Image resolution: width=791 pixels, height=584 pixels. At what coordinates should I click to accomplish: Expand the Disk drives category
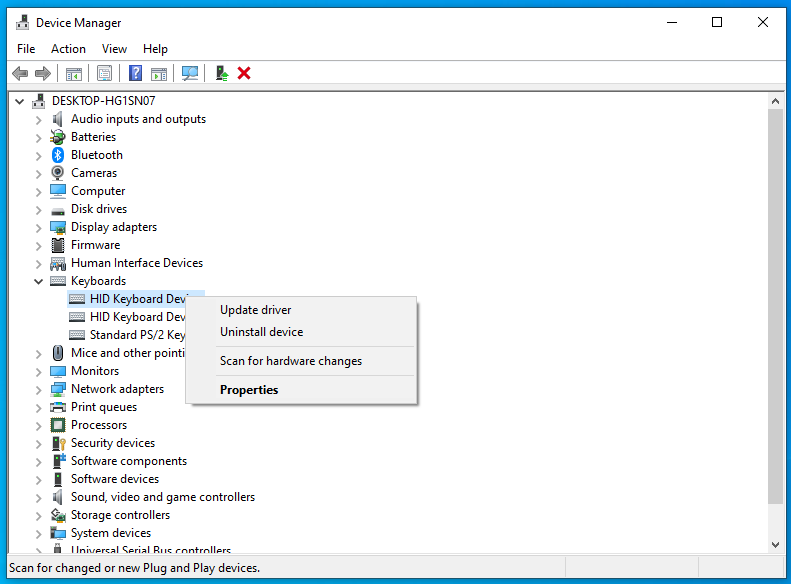pos(39,209)
